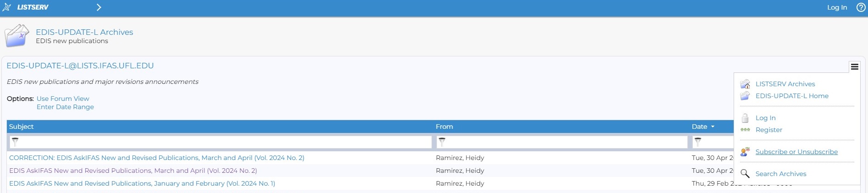Viewport: 868px width, 193px height.
Task: Choose Register from the menu
Action: point(768,130)
